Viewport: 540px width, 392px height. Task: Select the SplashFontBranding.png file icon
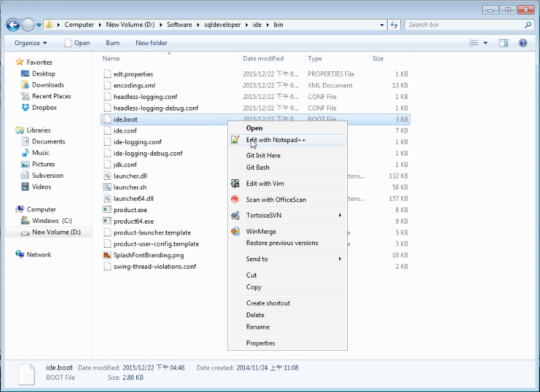107,255
